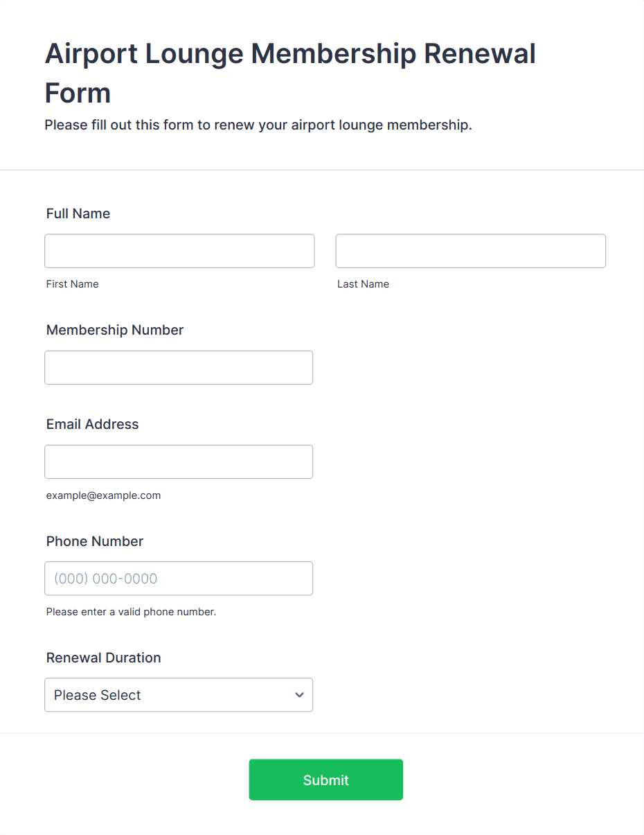Focus the phone field showing (000) 000-0000
Screen dimensions: 644x835
(179, 578)
